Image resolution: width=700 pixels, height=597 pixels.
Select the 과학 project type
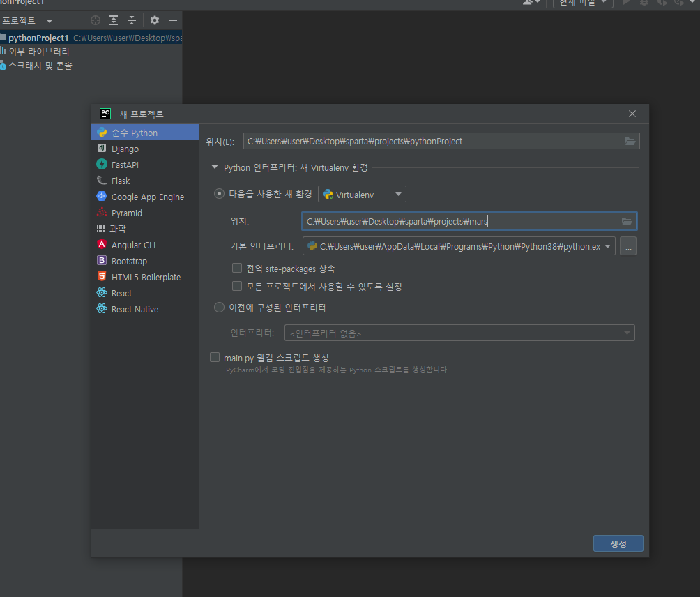coord(144,229)
